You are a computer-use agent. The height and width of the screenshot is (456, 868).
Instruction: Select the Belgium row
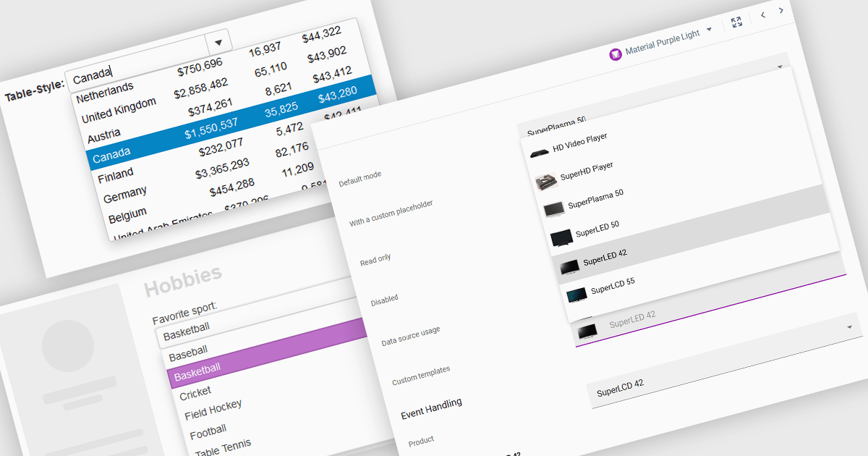[127, 216]
